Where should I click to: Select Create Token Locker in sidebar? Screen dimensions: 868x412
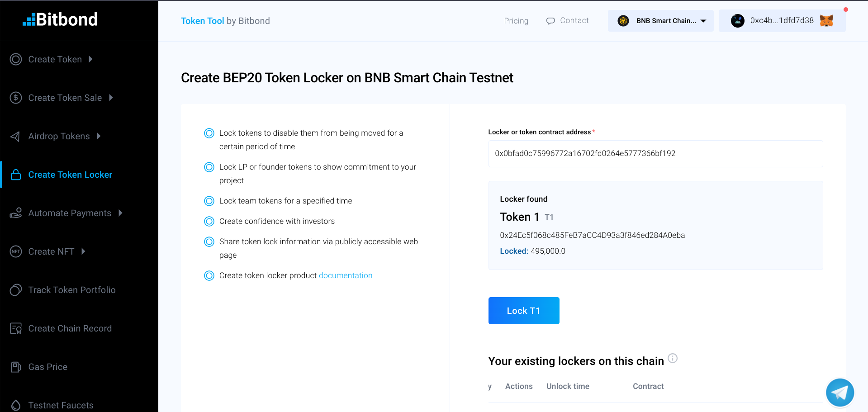point(70,175)
